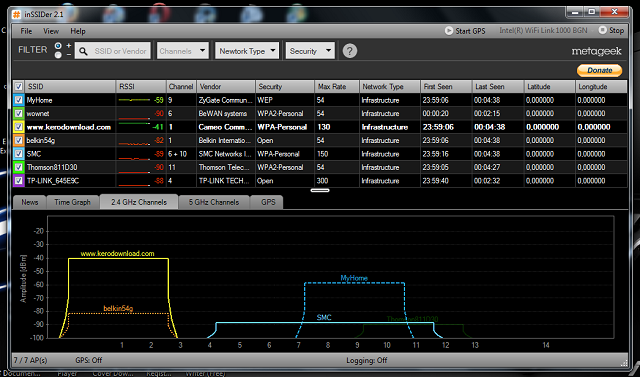Image resolution: width=640 pixels, height=377 pixels.
Task: Select the belkin54g SSID row text
Action: (41, 140)
